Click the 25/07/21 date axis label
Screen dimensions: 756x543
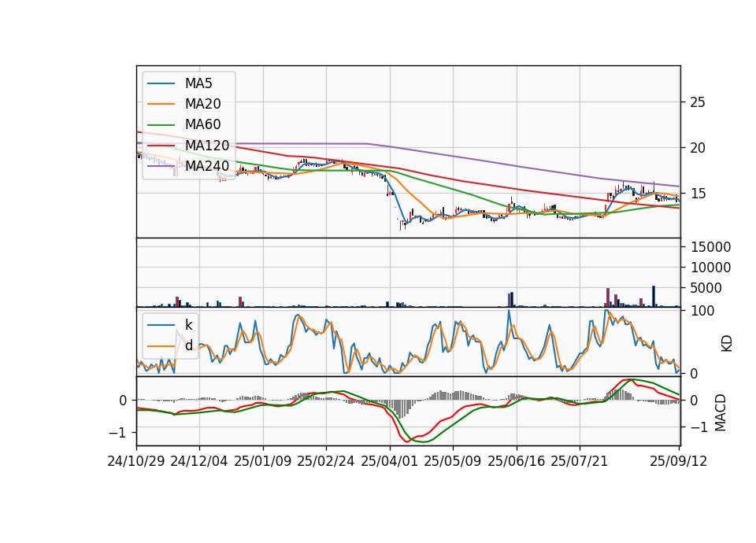pos(580,461)
